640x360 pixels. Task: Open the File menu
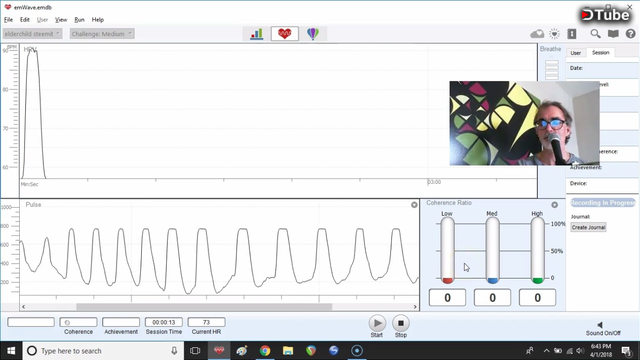pyautogui.click(x=8, y=20)
